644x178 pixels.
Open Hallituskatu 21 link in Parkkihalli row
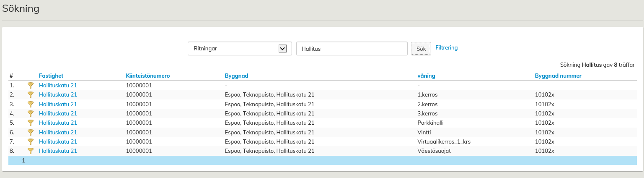[58, 123]
